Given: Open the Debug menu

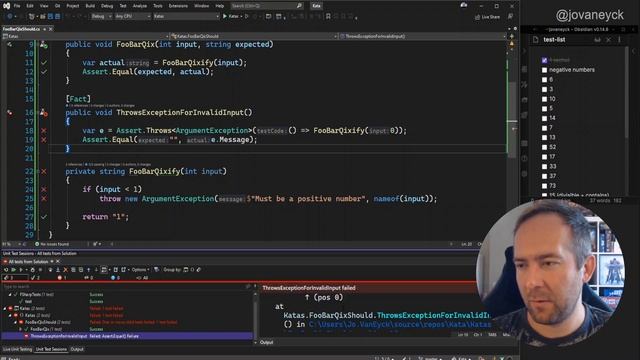Looking at the screenshot, I should (107, 6).
